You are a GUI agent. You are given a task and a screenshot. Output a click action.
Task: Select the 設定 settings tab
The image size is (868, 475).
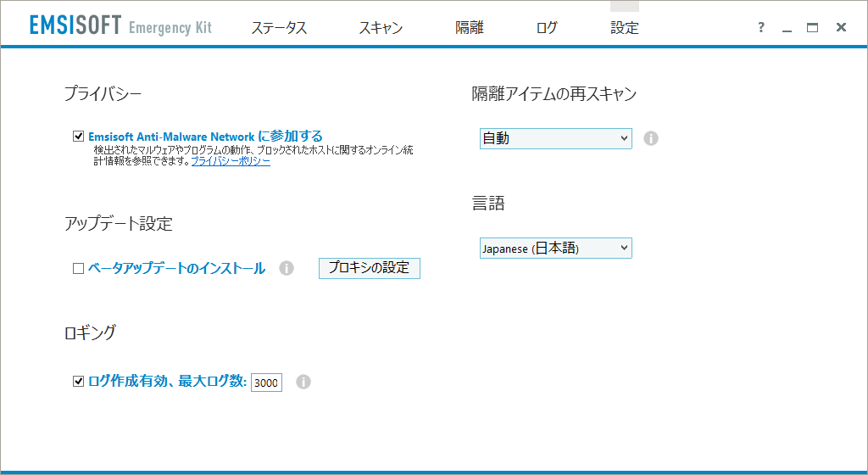625,28
